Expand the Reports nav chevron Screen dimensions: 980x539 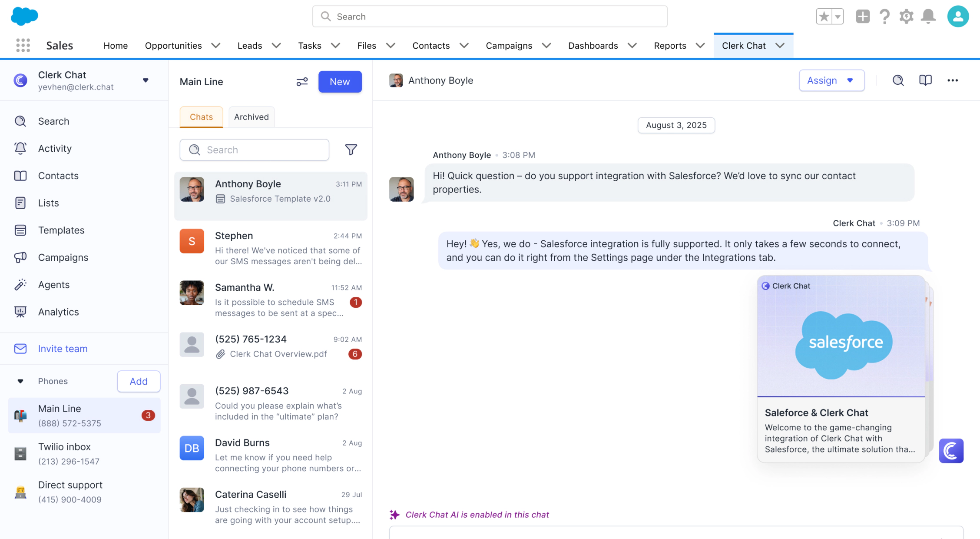point(700,46)
